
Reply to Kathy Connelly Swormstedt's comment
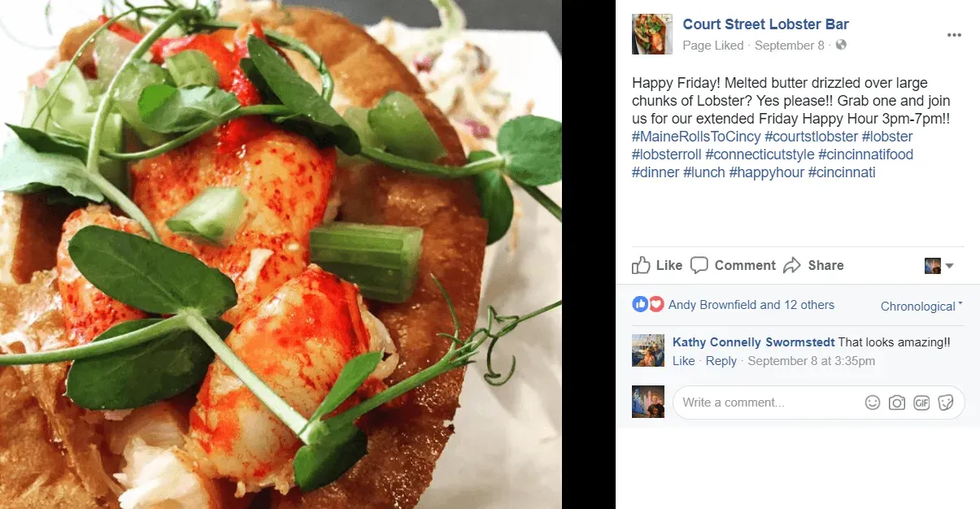[721, 361]
